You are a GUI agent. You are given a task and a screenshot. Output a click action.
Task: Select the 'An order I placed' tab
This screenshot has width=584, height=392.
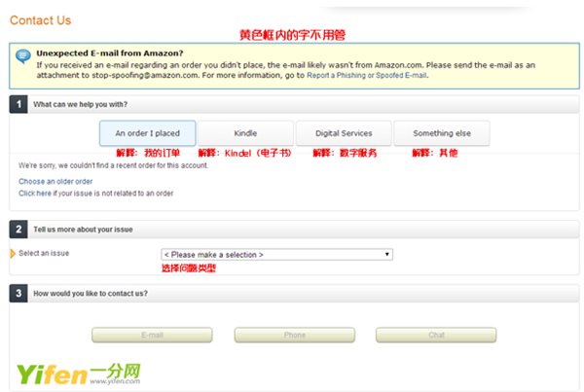click(147, 133)
